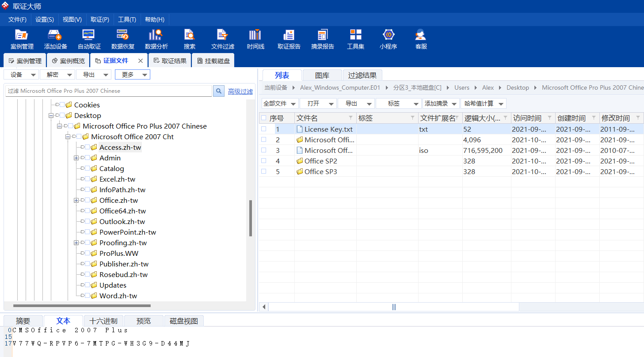Click 导出 button above the file list

(356, 103)
